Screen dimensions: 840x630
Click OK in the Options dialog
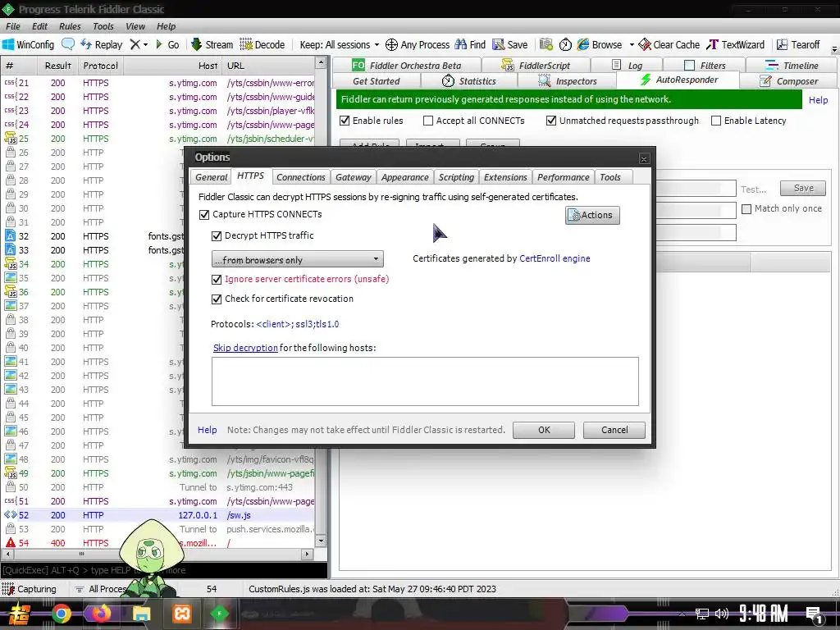(x=544, y=430)
